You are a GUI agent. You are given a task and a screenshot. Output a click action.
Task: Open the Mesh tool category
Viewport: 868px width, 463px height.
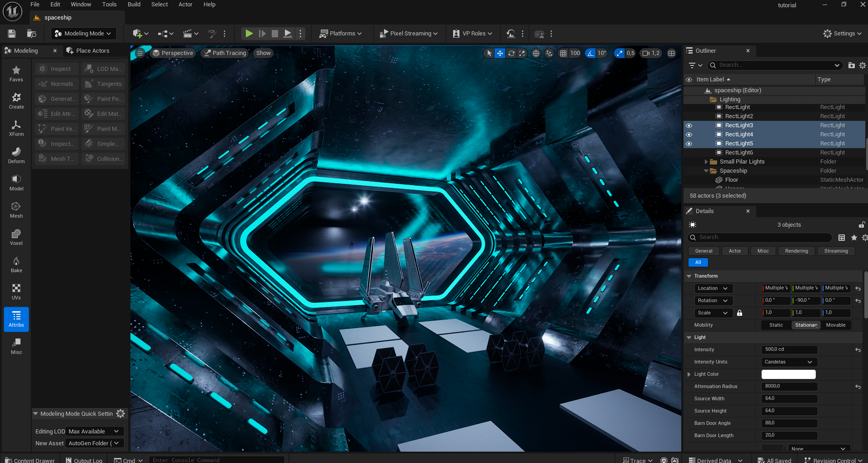pos(16,210)
